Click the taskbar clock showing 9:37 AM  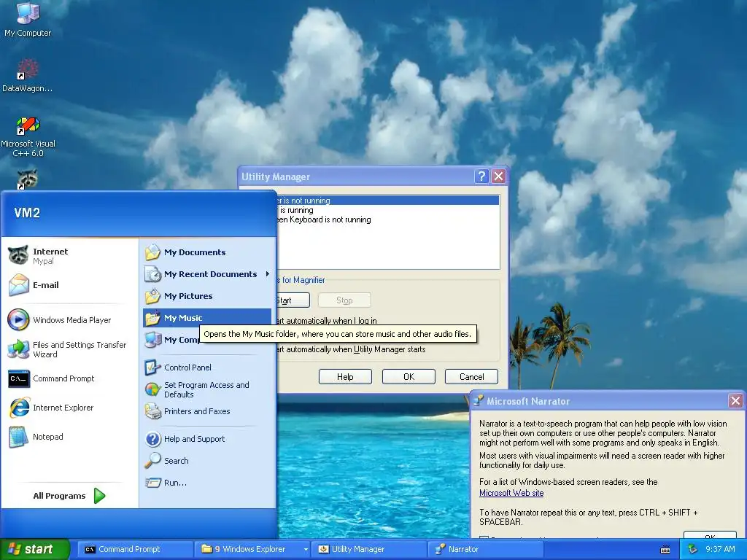[x=720, y=550]
